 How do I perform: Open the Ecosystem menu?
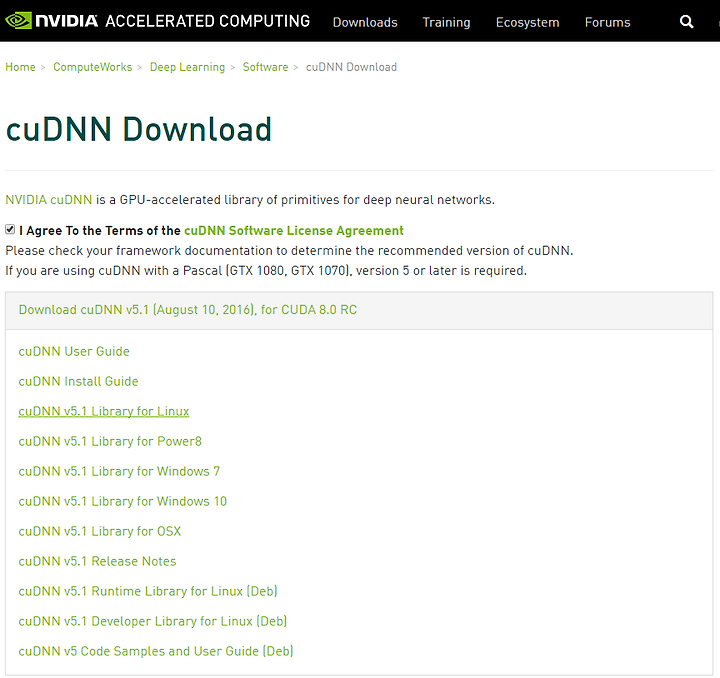(528, 22)
